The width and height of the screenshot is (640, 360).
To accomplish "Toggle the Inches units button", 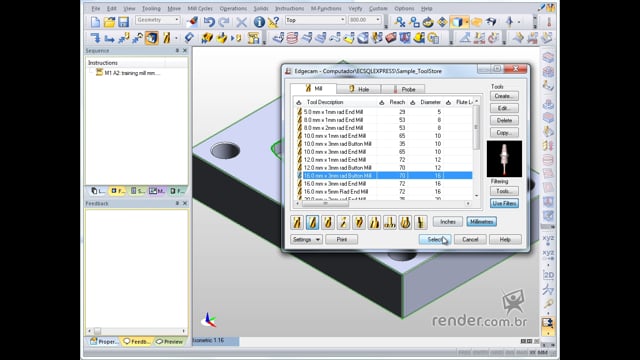I will 448,222.
